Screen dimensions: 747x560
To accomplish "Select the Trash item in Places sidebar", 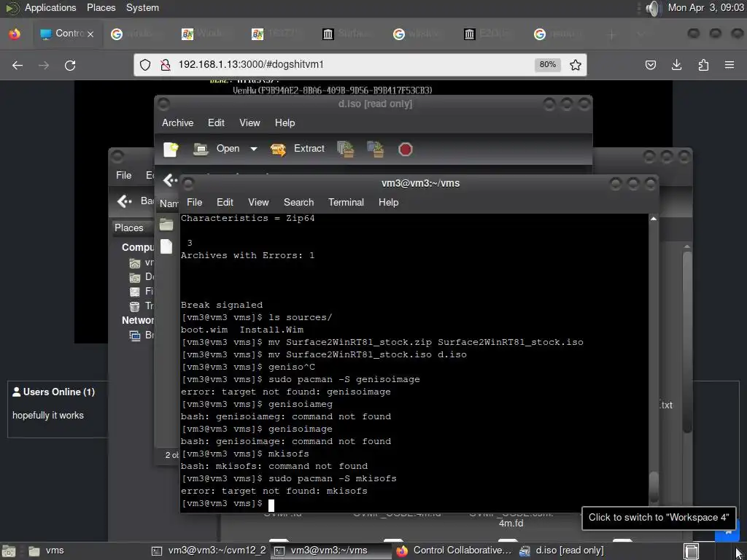I will click(x=142, y=306).
